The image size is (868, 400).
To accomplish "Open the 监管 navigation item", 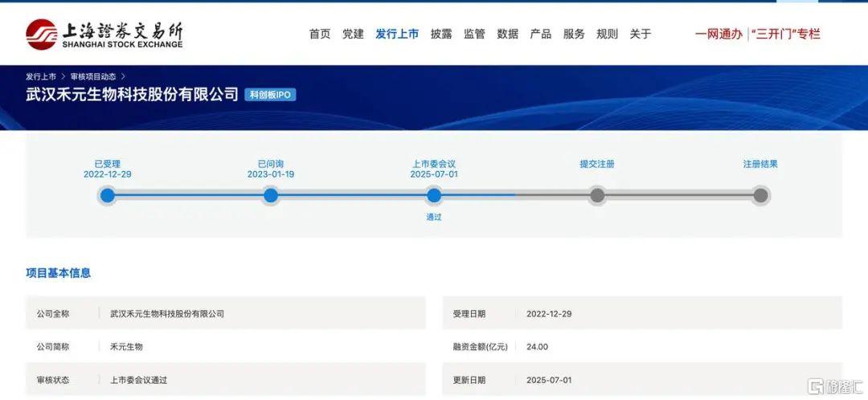I will [x=474, y=34].
